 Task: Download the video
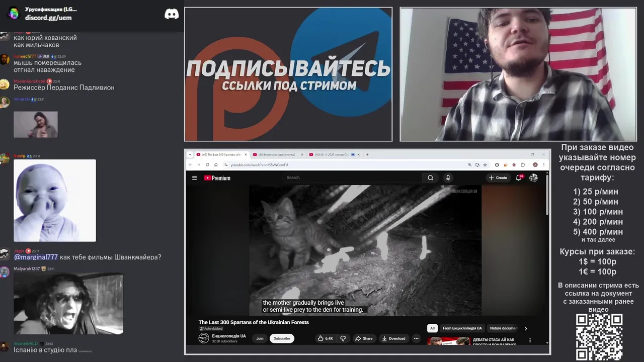(393, 338)
